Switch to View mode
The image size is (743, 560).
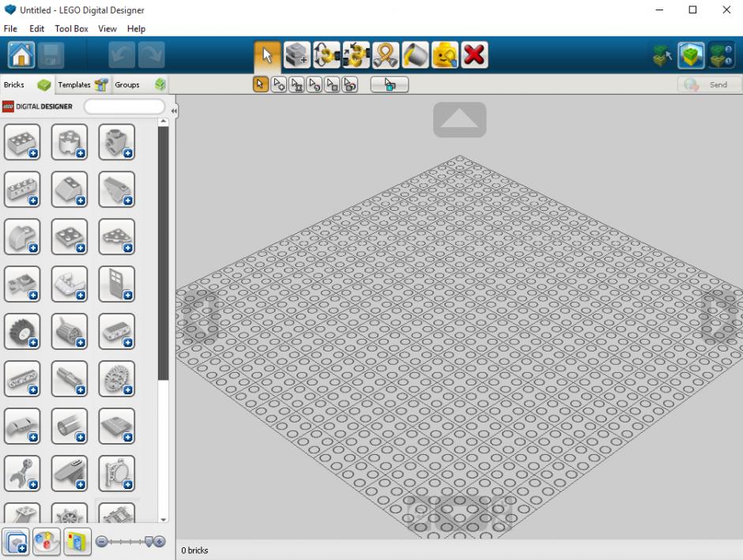[692, 54]
